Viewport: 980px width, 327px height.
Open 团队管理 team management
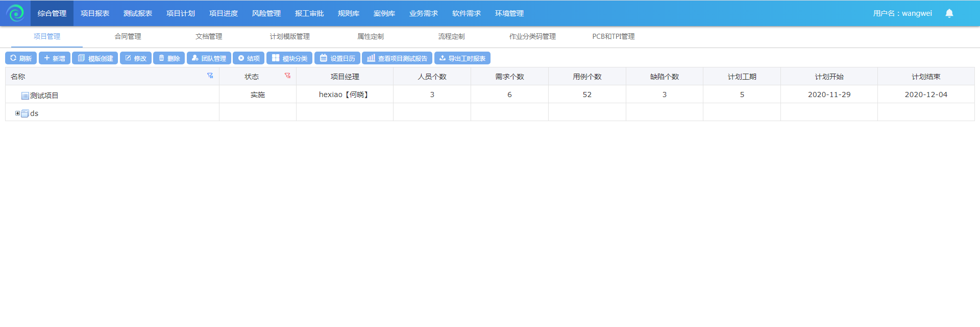[x=209, y=58]
